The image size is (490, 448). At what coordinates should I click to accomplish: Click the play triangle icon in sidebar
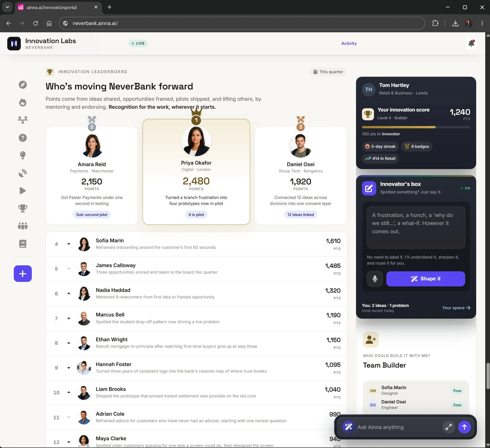[x=23, y=191]
